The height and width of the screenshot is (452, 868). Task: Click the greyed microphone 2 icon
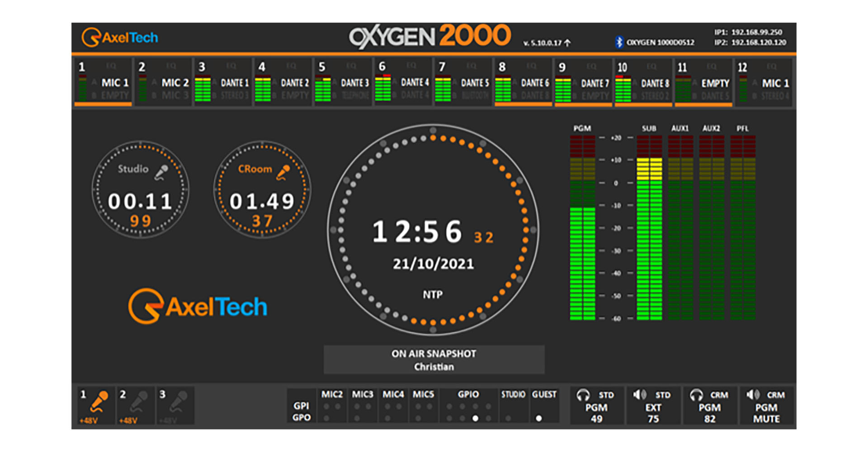[x=139, y=401]
